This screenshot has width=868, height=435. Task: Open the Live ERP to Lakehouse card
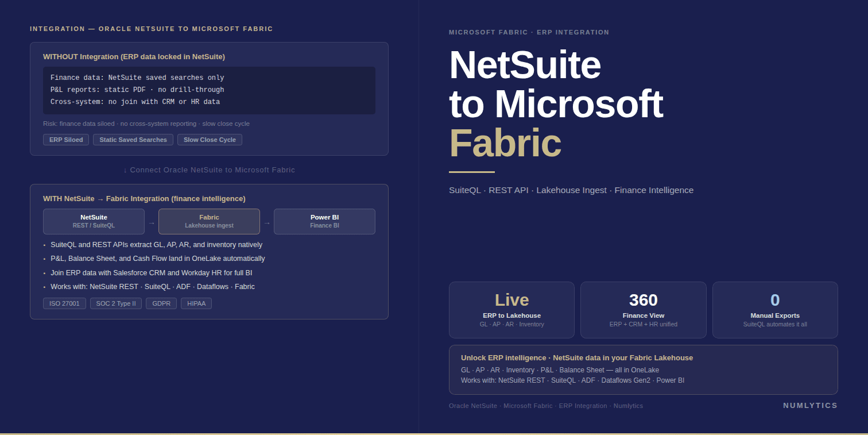pos(511,310)
